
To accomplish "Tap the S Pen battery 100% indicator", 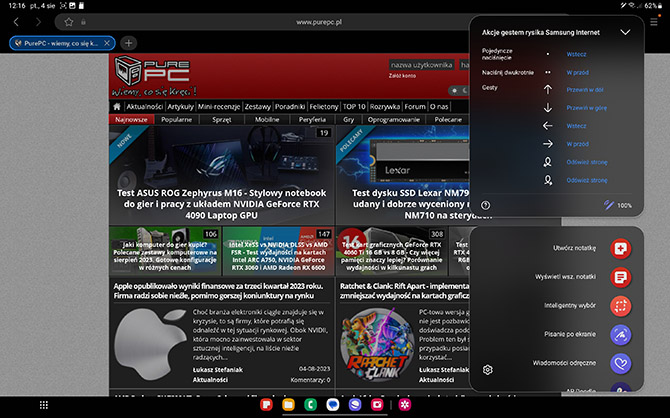I will (x=618, y=205).
